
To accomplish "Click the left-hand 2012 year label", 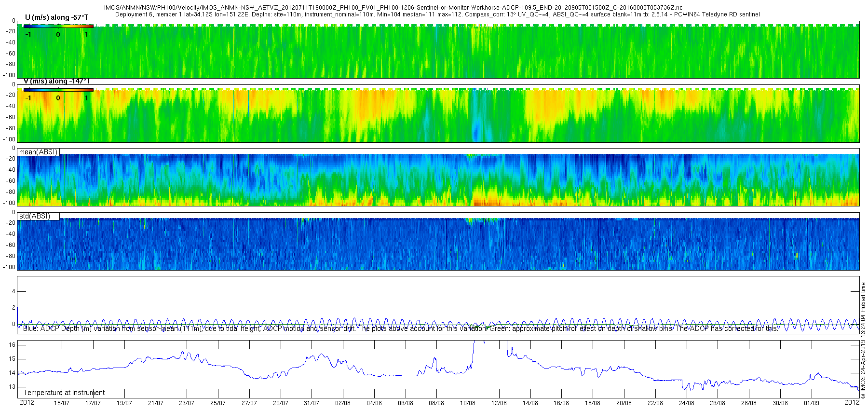I will tap(27, 402).
